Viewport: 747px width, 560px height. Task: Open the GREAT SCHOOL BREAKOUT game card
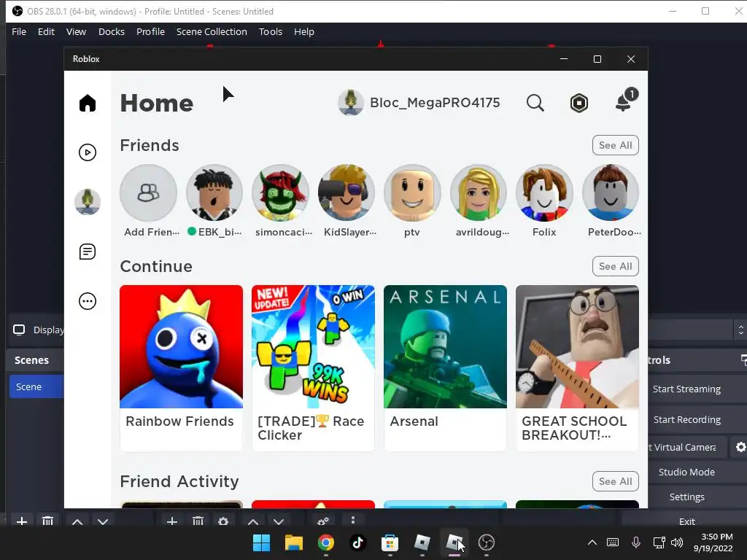point(577,367)
